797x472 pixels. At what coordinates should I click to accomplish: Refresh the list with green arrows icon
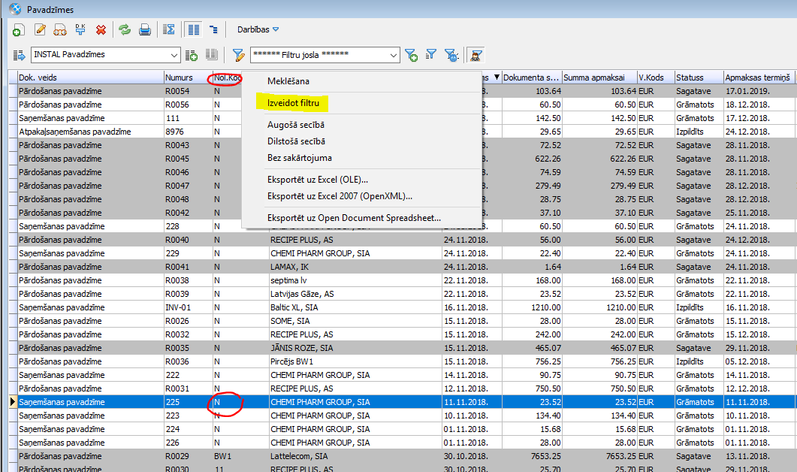(125, 30)
